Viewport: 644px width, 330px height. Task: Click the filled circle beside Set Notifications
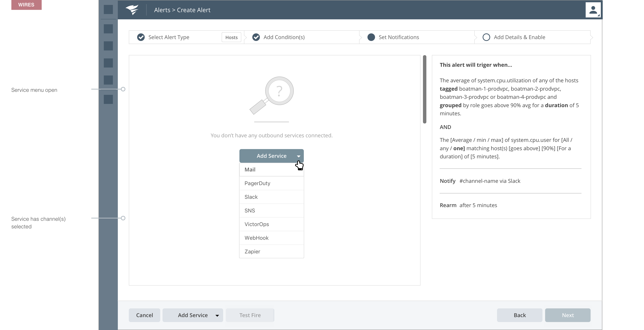pyautogui.click(x=371, y=37)
